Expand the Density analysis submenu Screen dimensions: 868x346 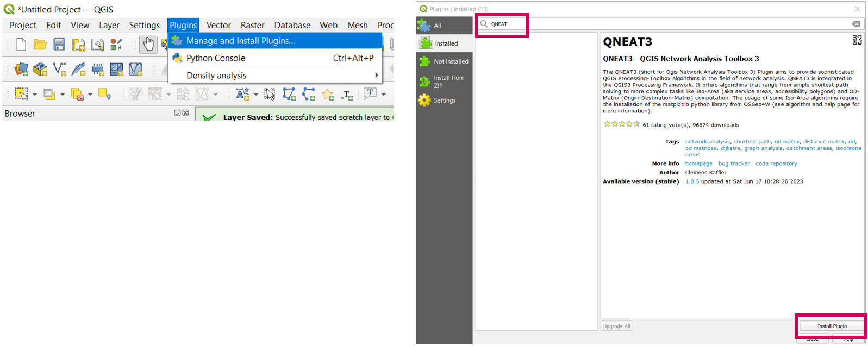376,76
